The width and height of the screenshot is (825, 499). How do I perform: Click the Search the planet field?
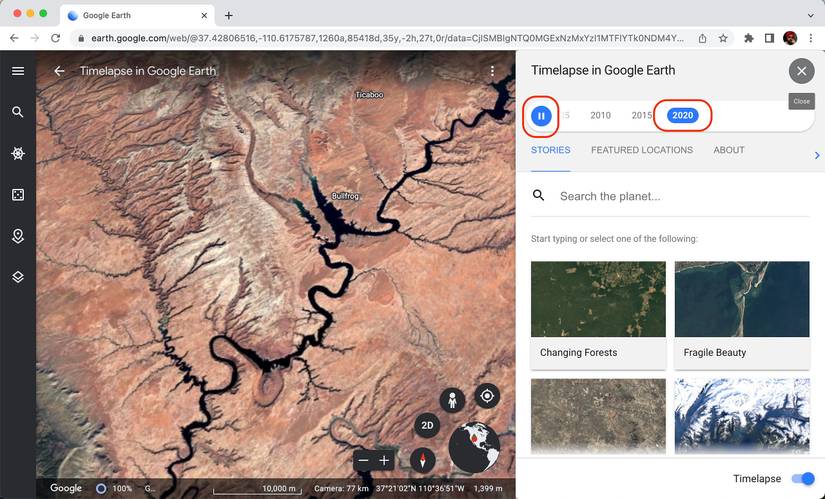coord(684,196)
